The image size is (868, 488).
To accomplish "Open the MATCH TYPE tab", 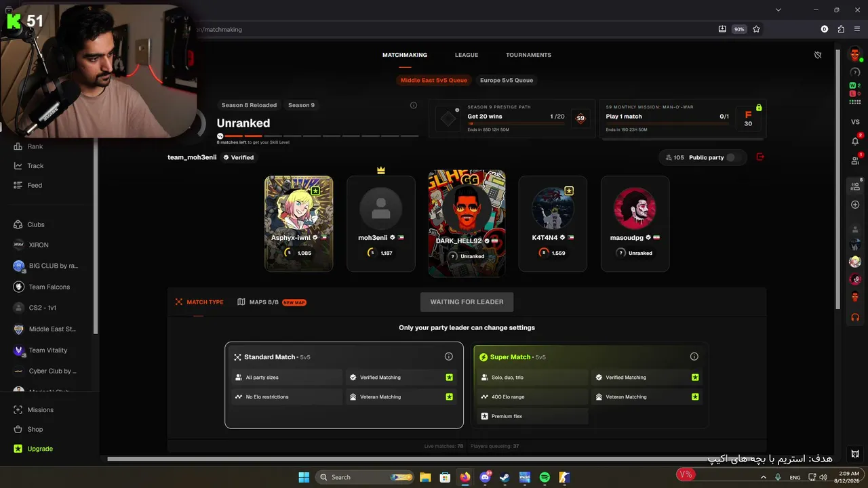I will (x=199, y=302).
